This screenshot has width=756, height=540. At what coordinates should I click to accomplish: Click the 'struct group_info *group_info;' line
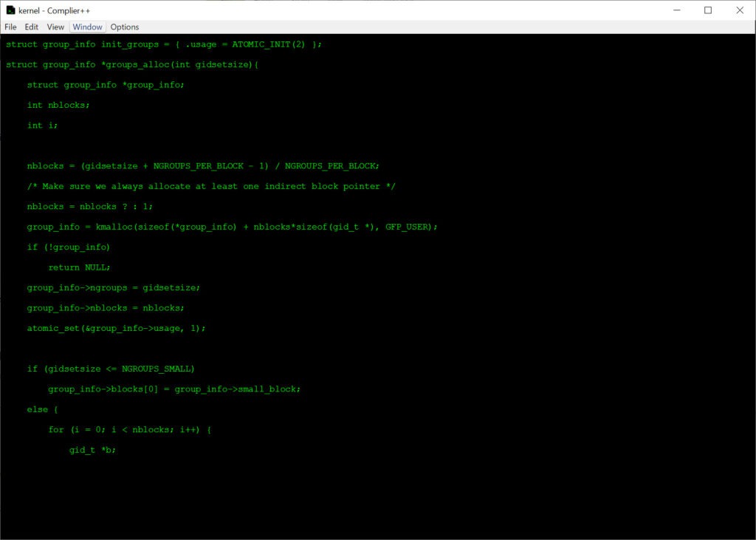pos(106,85)
